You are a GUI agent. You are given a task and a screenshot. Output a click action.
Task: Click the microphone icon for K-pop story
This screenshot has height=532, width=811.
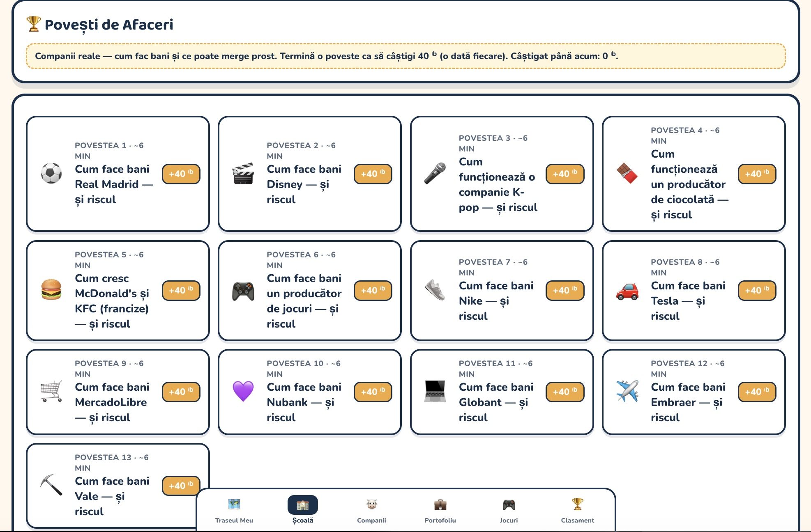(435, 173)
